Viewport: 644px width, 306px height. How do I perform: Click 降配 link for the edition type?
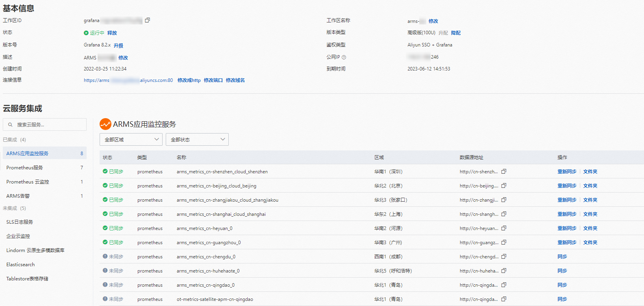456,33
